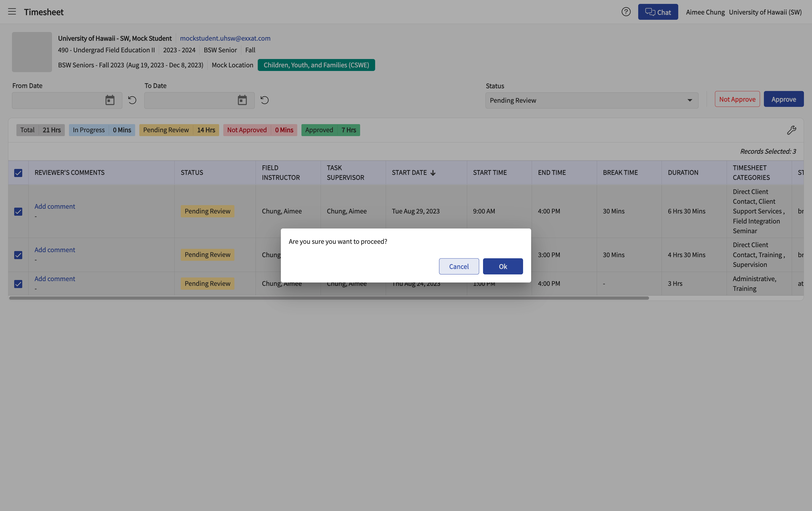Uncheck the 3 Hrs row checkbox

coord(18,284)
